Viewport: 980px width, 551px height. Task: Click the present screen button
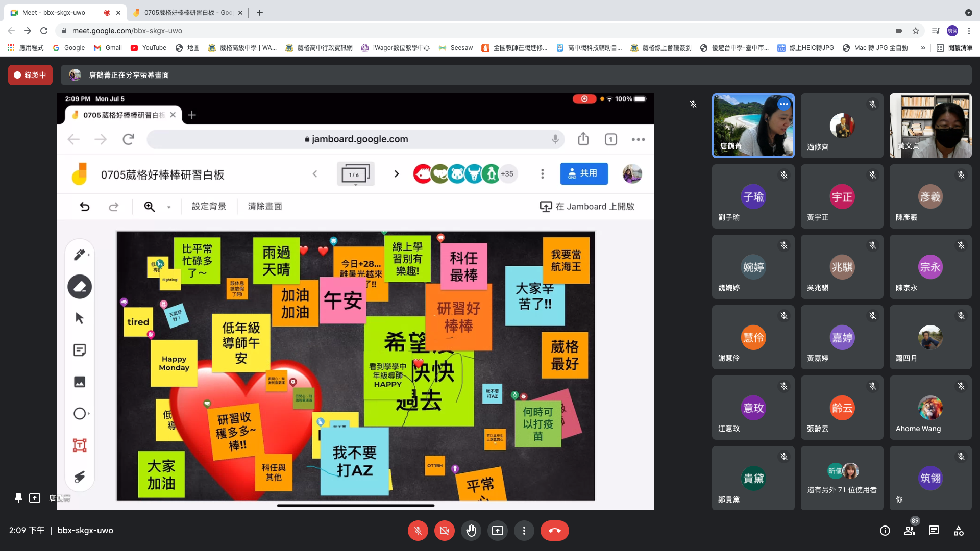pyautogui.click(x=497, y=531)
